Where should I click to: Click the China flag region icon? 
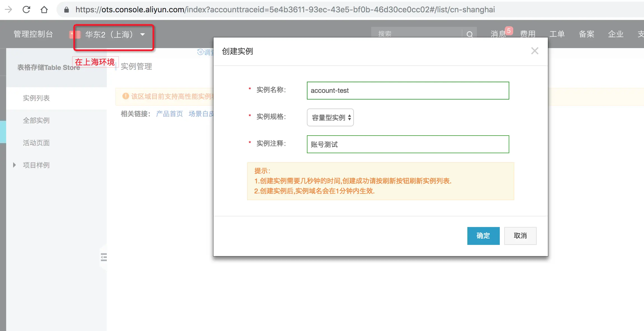click(75, 34)
